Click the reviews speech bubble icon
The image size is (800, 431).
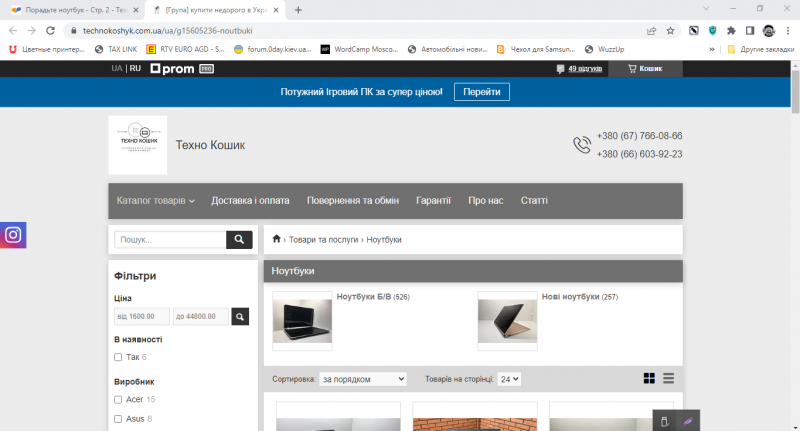(x=560, y=69)
